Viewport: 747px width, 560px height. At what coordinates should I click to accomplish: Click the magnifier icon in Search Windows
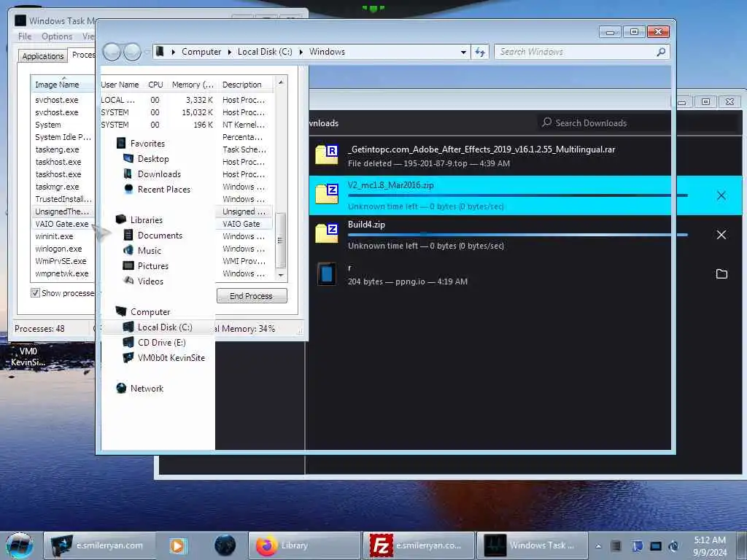pos(661,52)
